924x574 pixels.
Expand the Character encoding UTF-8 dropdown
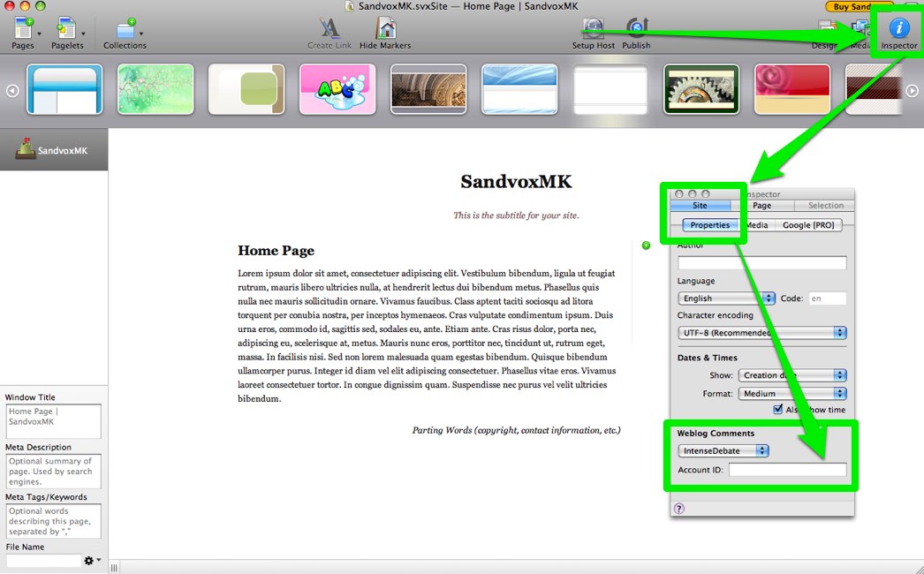(761, 333)
